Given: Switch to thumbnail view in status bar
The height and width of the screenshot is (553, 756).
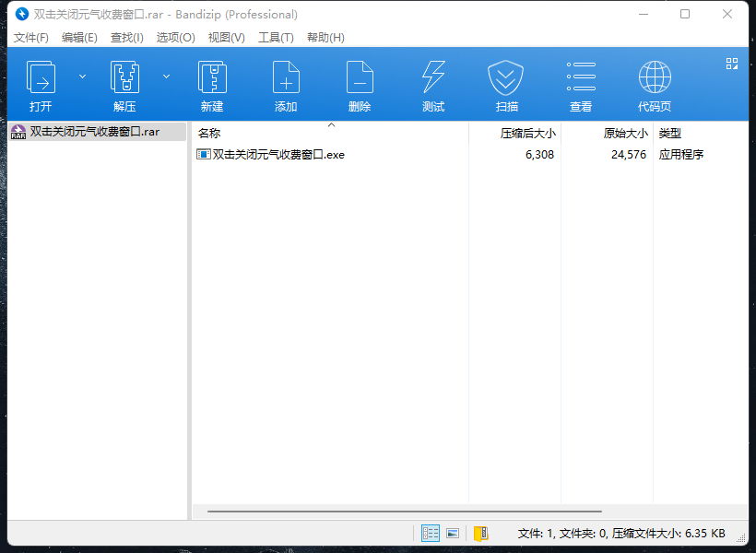Looking at the screenshot, I should tap(453, 533).
